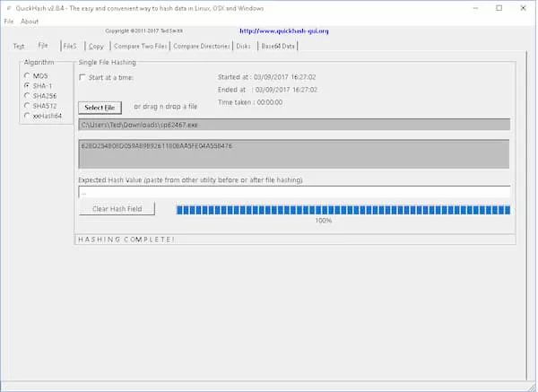Click the Clear Hash Field button
Viewport: 538px width, 392px height.
117,209
